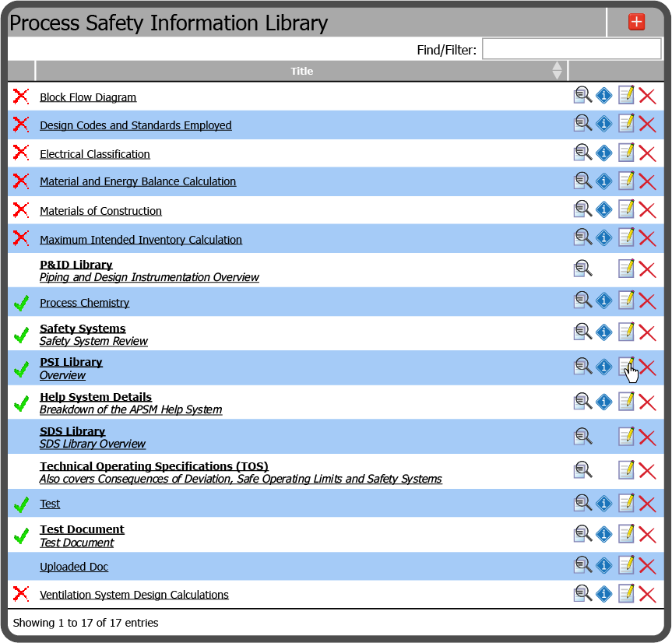The image size is (672, 643).
Task: Open the Help System Details link
Action: (x=96, y=397)
